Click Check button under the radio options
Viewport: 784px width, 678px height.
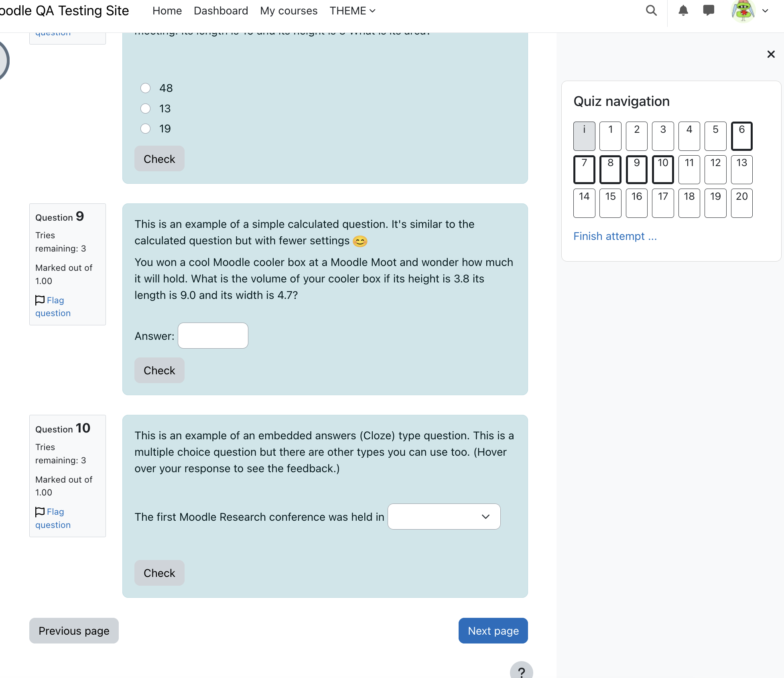tap(159, 159)
